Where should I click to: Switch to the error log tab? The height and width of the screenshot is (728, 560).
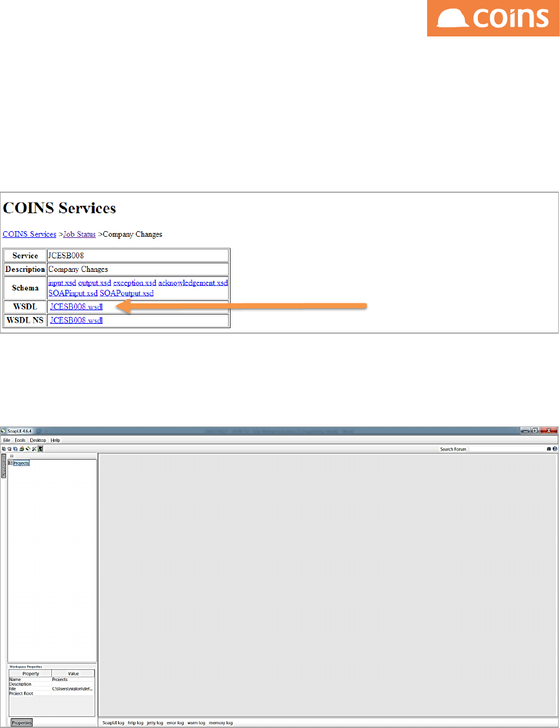175,723
